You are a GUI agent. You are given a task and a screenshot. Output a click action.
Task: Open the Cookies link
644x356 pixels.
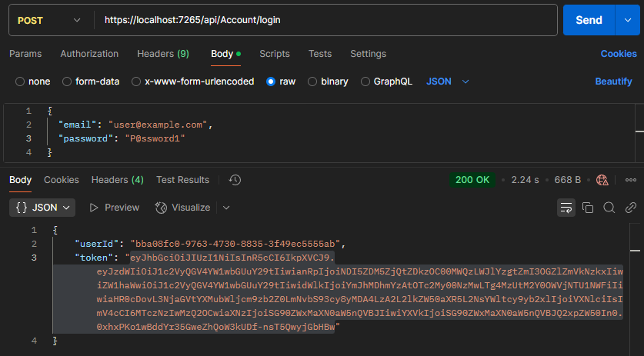pos(619,54)
